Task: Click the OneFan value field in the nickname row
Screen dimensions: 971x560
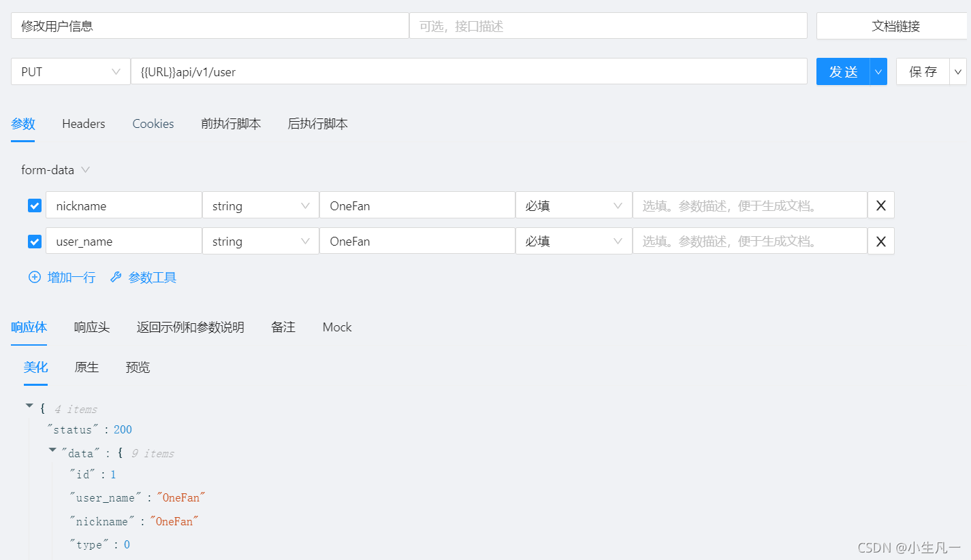Action: tap(417, 205)
